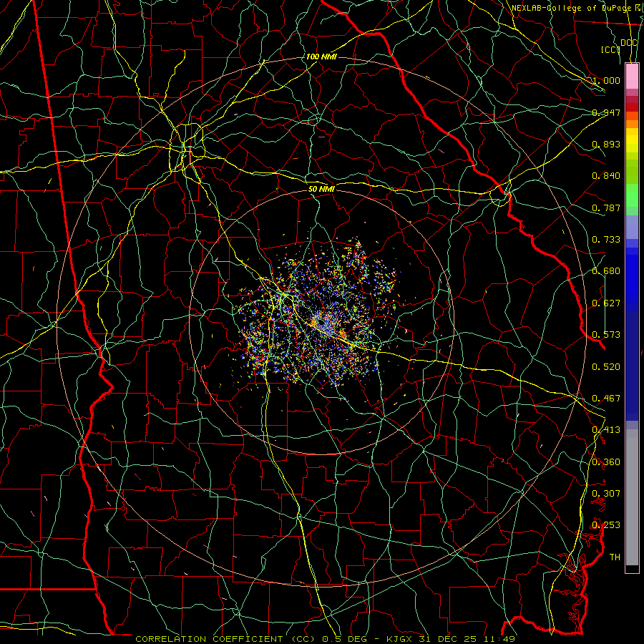Pick the gray segment of the color bar
This screenshot has height=644, width=644.
[x=632, y=497]
